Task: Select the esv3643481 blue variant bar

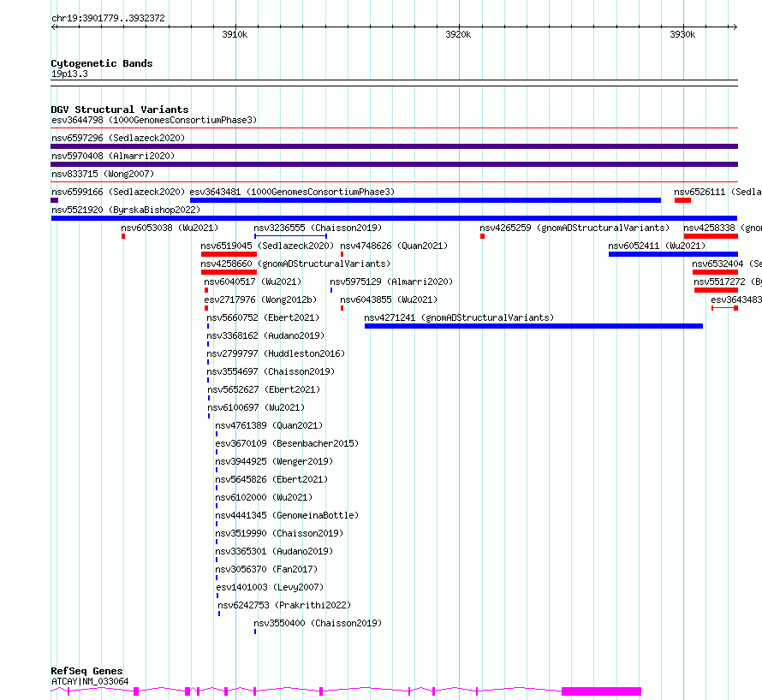Action: (x=426, y=200)
